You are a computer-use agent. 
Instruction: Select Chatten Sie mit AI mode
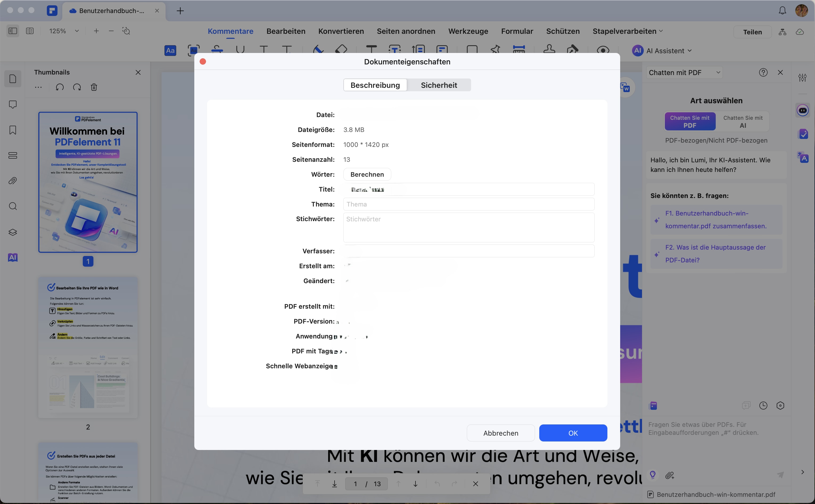pos(743,122)
